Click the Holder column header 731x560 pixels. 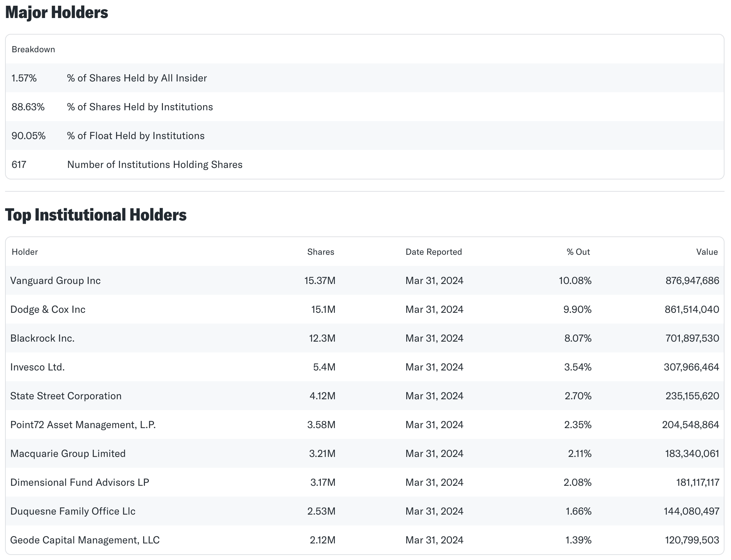25,252
